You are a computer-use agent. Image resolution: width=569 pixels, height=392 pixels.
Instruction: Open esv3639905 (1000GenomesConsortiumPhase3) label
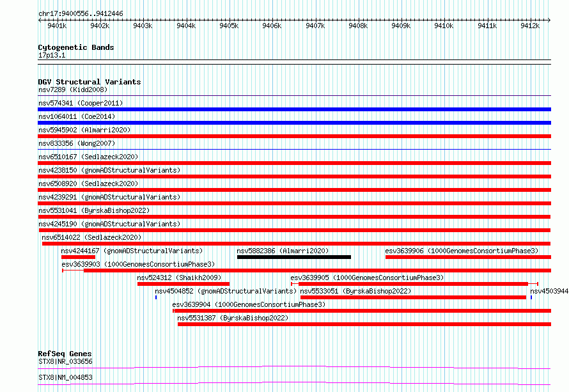(x=367, y=278)
